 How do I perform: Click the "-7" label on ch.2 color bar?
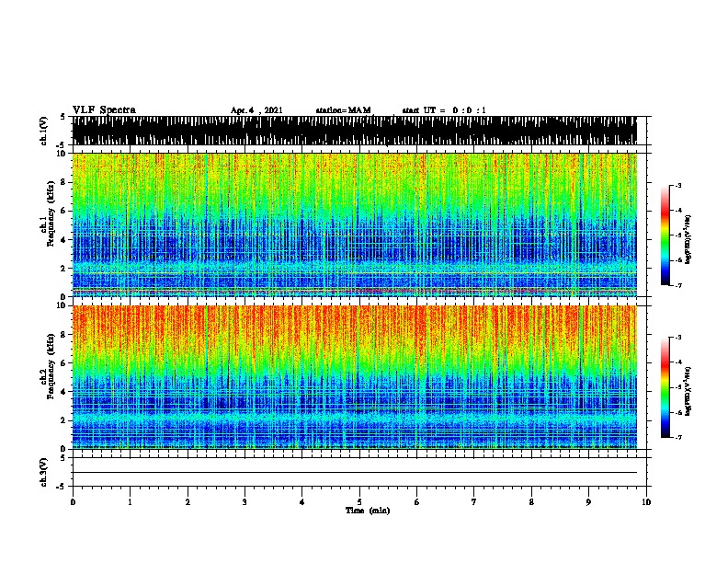pyautogui.click(x=678, y=438)
